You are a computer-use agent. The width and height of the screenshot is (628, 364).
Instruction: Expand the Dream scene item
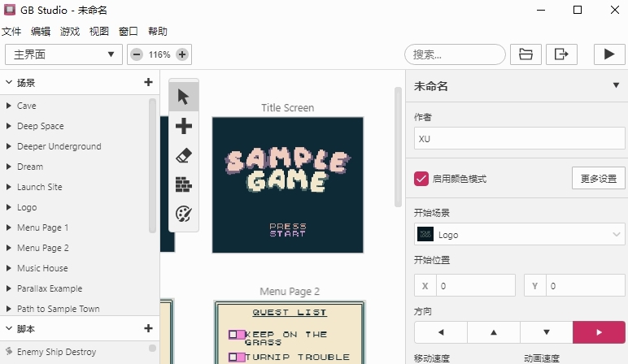coord(8,167)
